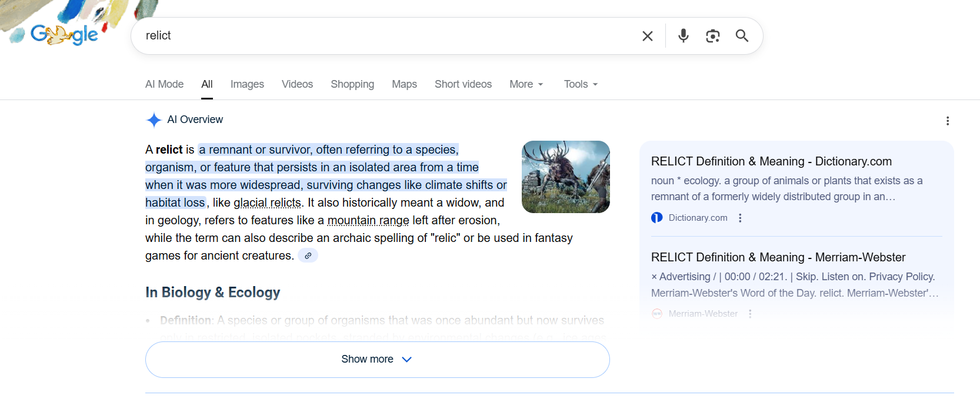Expand AI Overview with Show more
Viewport: 980px width, 405px height.
[377, 359]
